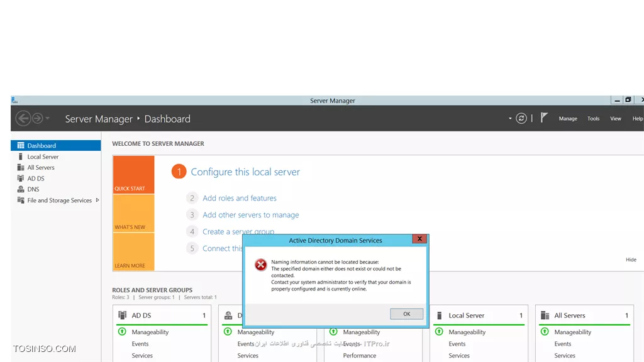The image size is (644, 362).
Task: Click the orange number 1 circle
Action: click(x=179, y=172)
